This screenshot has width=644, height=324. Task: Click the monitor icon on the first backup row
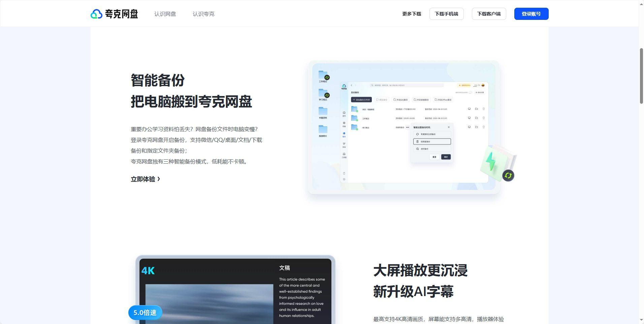pyautogui.click(x=469, y=108)
